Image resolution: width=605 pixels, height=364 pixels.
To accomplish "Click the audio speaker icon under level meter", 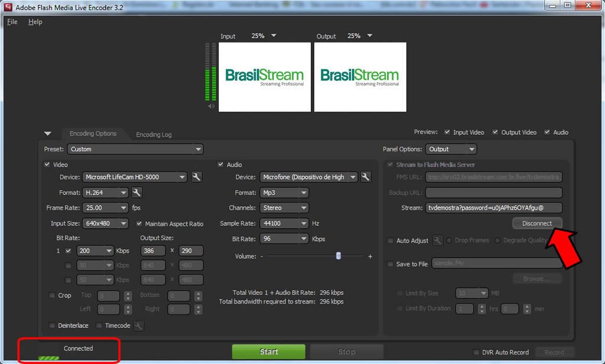I will (211, 106).
